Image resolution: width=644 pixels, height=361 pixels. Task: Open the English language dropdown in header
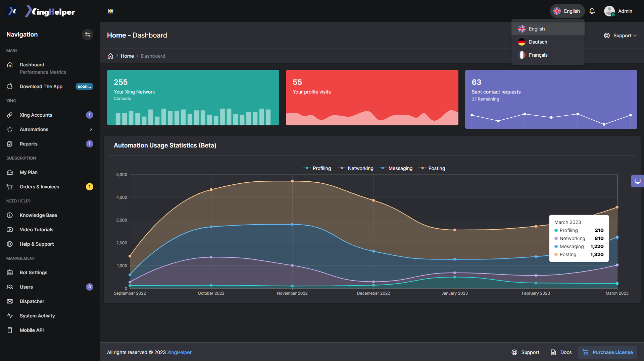pyautogui.click(x=567, y=11)
